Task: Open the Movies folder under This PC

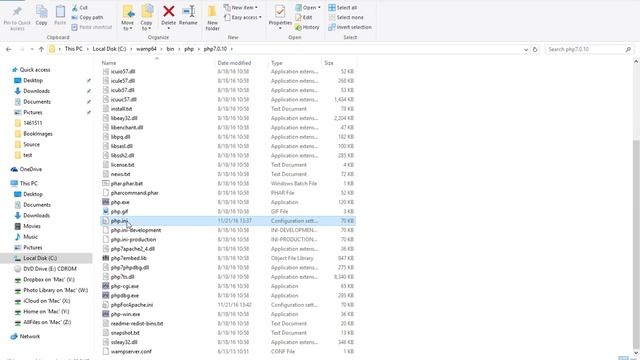Action: pyautogui.click(x=32, y=226)
